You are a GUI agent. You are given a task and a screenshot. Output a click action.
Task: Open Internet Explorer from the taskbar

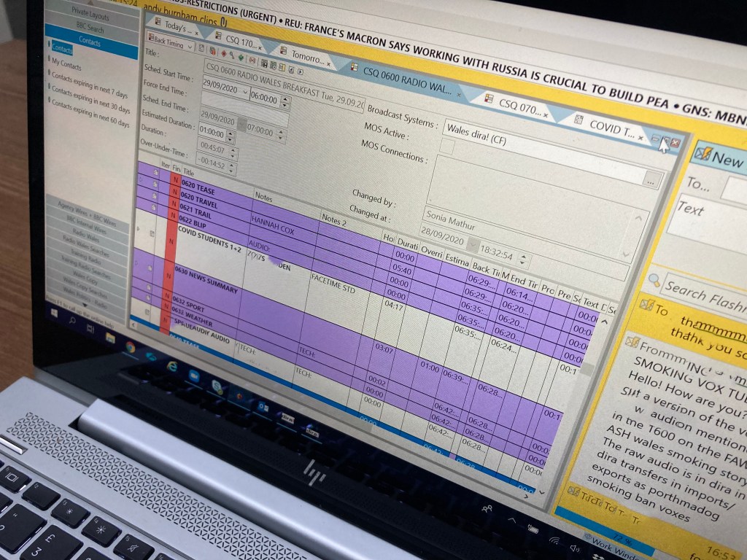(173, 366)
